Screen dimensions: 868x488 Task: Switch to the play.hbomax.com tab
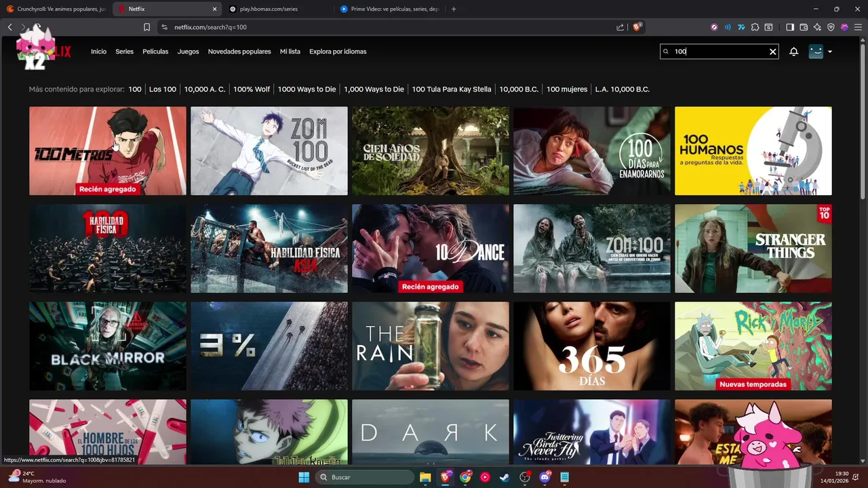coord(278,9)
